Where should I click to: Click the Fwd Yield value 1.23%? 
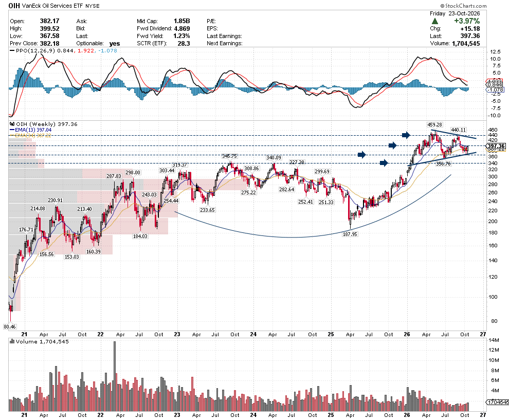click(x=181, y=36)
